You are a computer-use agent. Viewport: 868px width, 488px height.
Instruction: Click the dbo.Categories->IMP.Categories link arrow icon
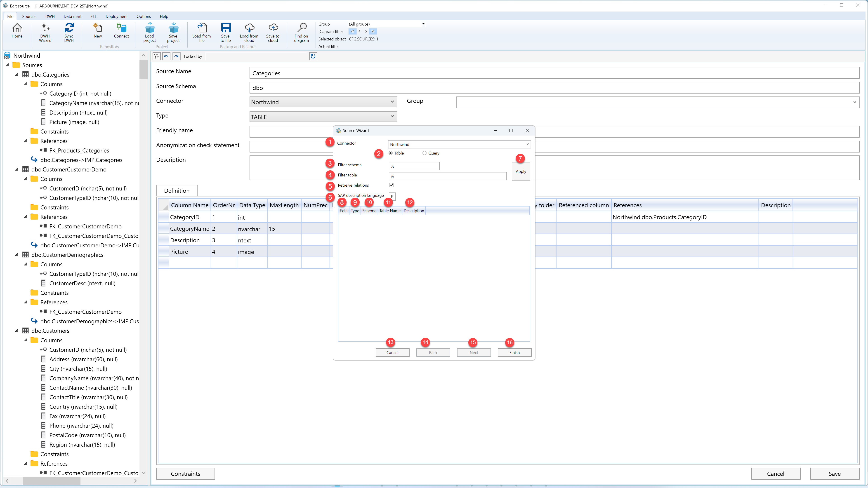click(x=34, y=160)
